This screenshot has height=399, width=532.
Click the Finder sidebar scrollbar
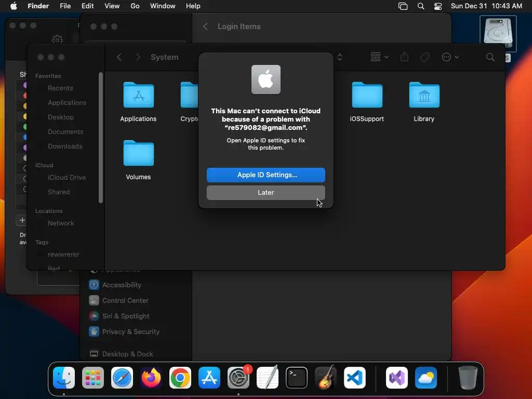(100, 138)
